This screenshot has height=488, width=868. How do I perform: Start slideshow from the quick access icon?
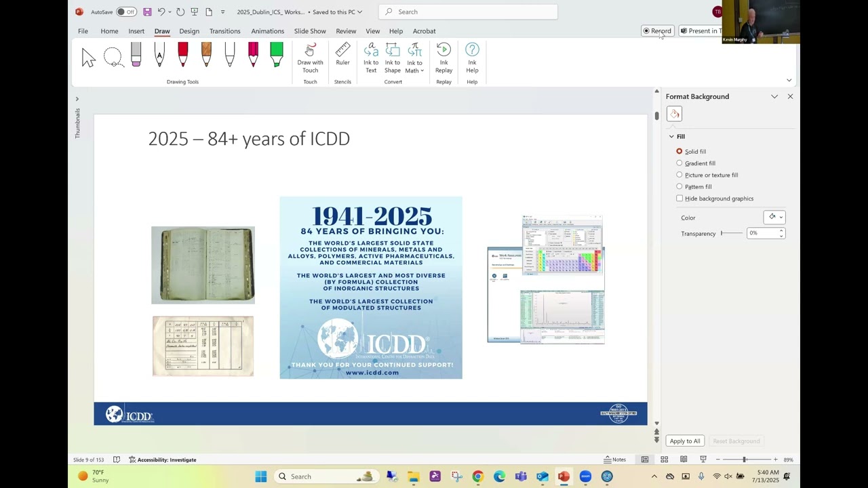pos(195,12)
